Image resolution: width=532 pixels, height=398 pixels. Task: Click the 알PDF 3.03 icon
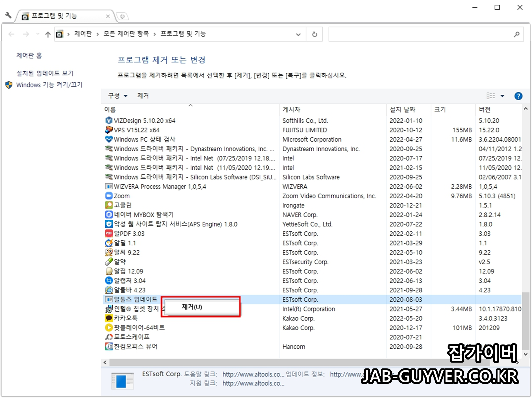click(x=109, y=233)
